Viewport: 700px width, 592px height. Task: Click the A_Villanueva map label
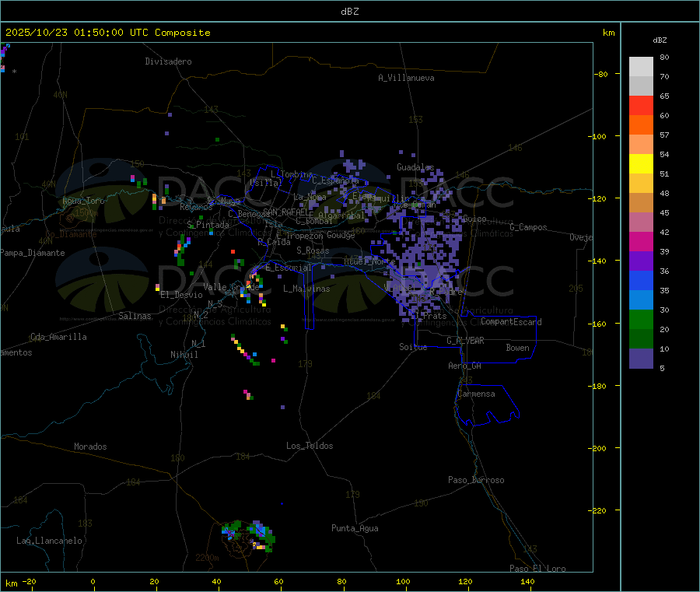pyautogui.click(x=406, y=78)
